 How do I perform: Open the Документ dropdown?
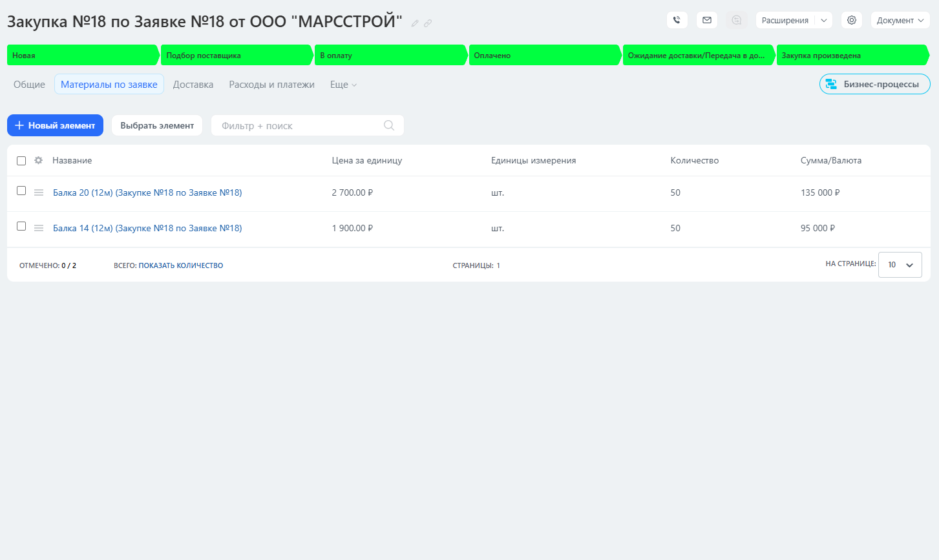click(900, 20)
